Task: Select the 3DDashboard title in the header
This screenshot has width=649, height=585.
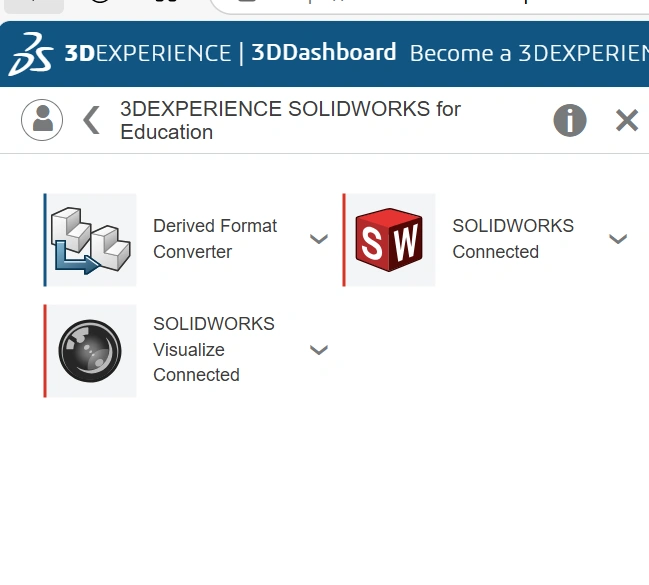Action: pyautogui.click(x=323, y=53)
